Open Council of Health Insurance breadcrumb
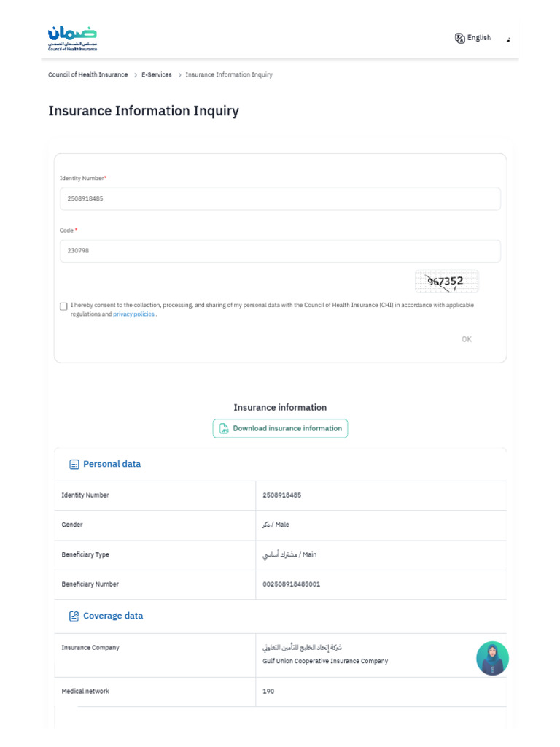This screenshot has width=560, height=747. tap(87, 75)
